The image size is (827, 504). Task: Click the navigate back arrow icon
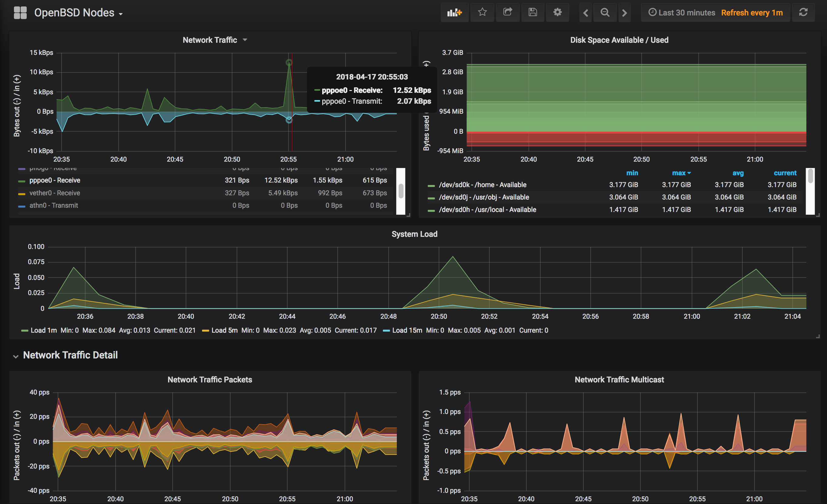[586, 12]
